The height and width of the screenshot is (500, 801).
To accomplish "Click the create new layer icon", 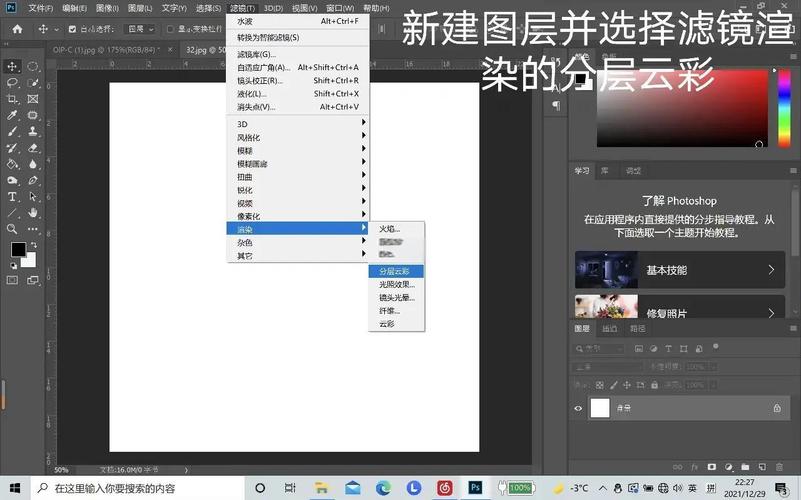I will pyautogui.click(x=762, y=467).
